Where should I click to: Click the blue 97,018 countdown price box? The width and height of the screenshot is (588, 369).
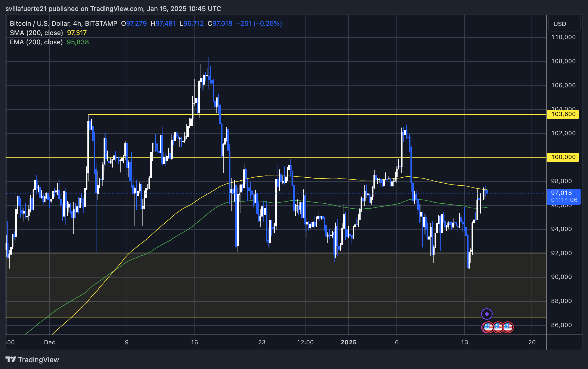click(564, 197)
